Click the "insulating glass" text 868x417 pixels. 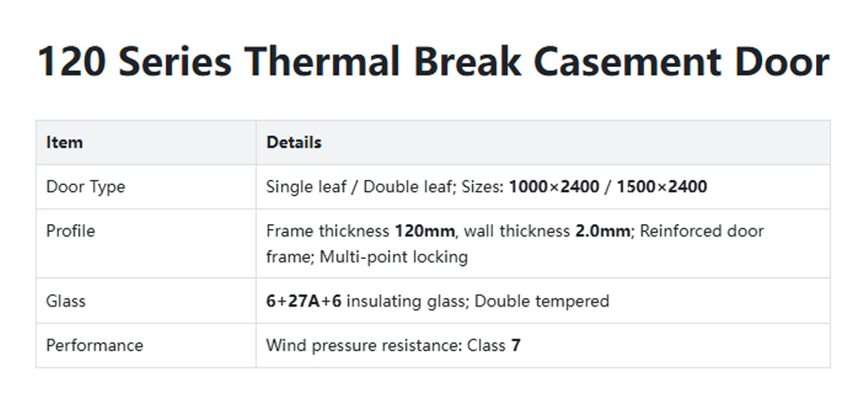coord(403,301)
